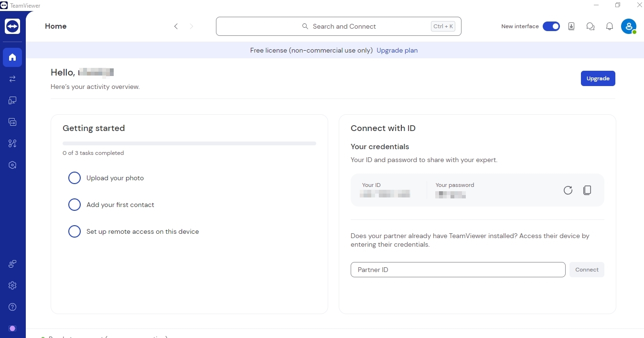Open the user profile avatar
The image size is (644, 338).
pos(629,26)
